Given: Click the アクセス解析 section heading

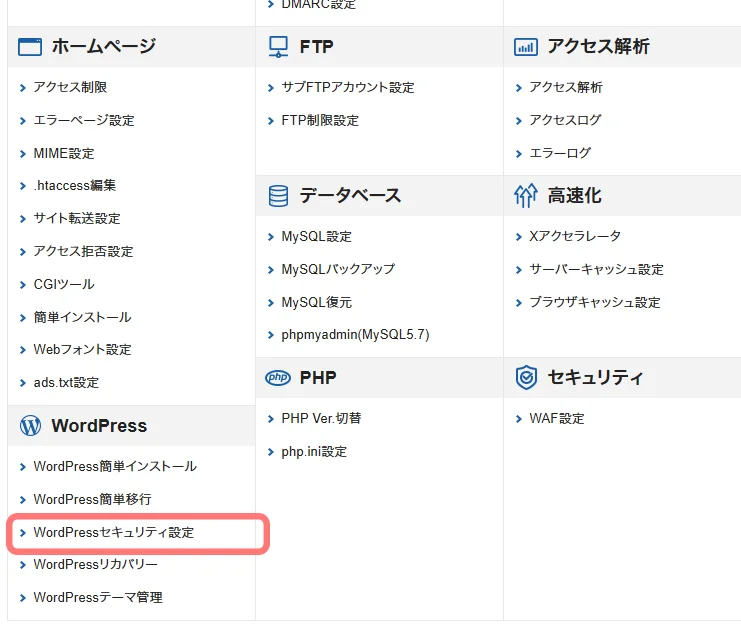Looking at the screenshot, I should click(x=598, y=46).
